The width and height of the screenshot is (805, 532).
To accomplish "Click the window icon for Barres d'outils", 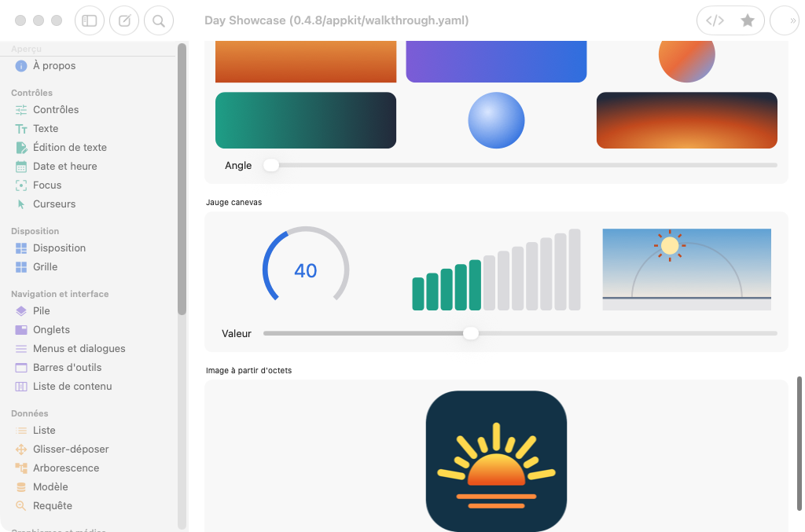I will coord(21,368).
